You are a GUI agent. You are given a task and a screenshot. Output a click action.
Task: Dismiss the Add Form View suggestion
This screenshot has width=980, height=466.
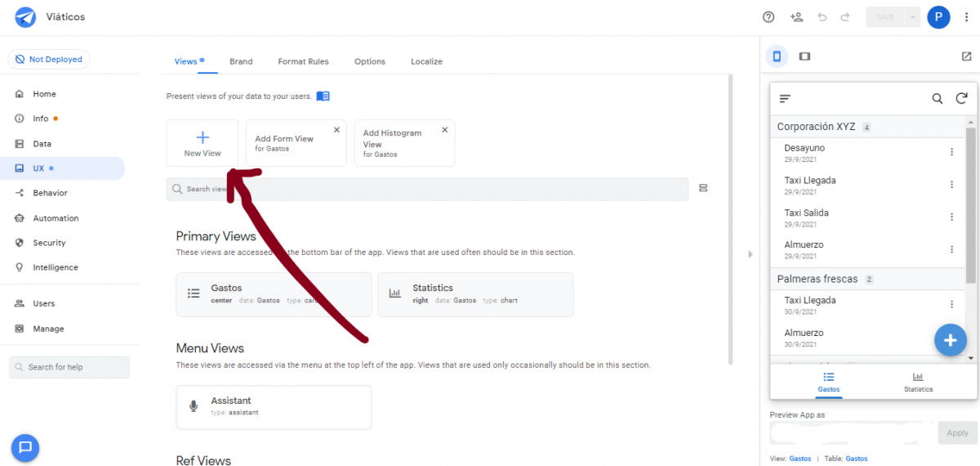tap(336, 130)
